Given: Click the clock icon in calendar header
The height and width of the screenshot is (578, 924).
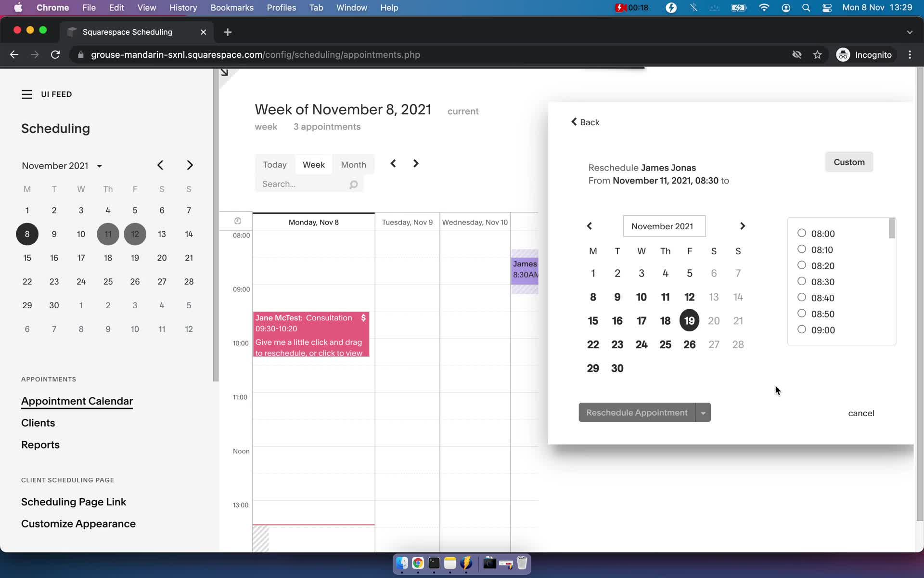Looking at the screenshot, I should [237, 221].
